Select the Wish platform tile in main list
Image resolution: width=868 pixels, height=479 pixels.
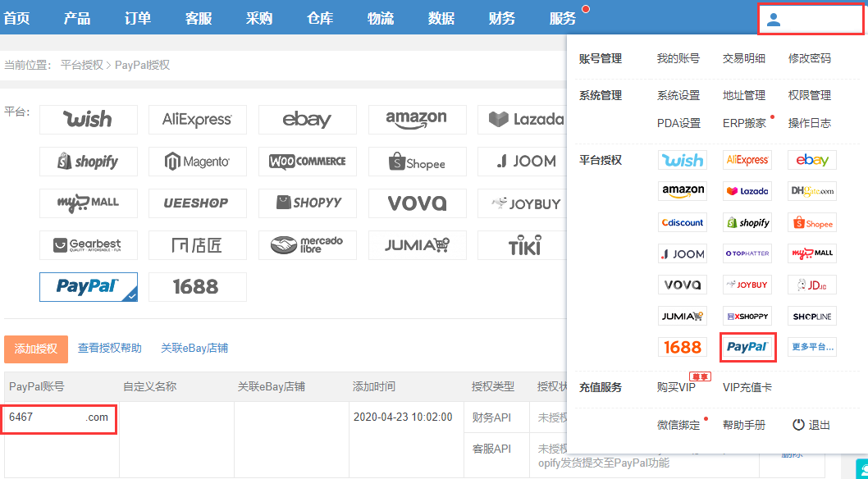[x=89, y=120]
